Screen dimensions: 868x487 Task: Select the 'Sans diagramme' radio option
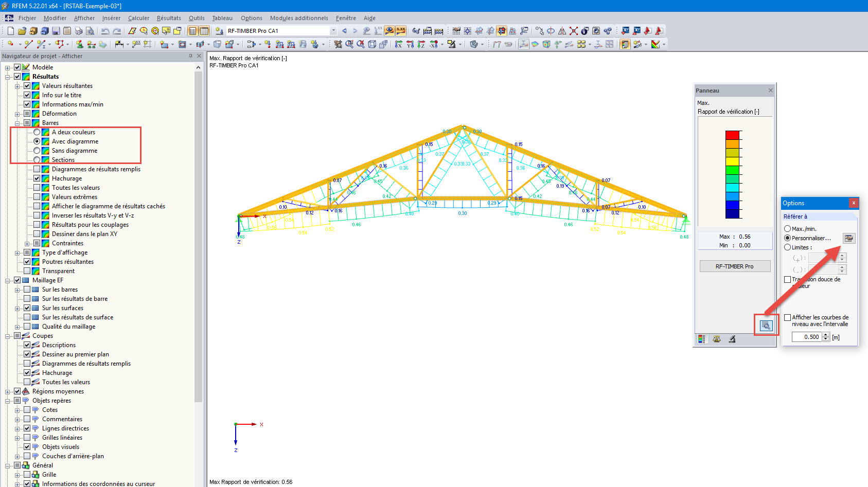(x=37, y=151)
